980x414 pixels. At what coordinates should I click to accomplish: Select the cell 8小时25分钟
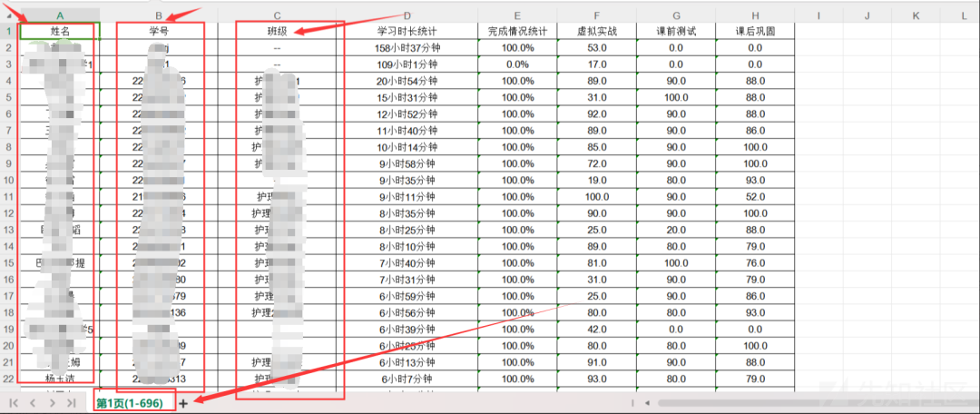pyautogui.click(x=407, y=230)
